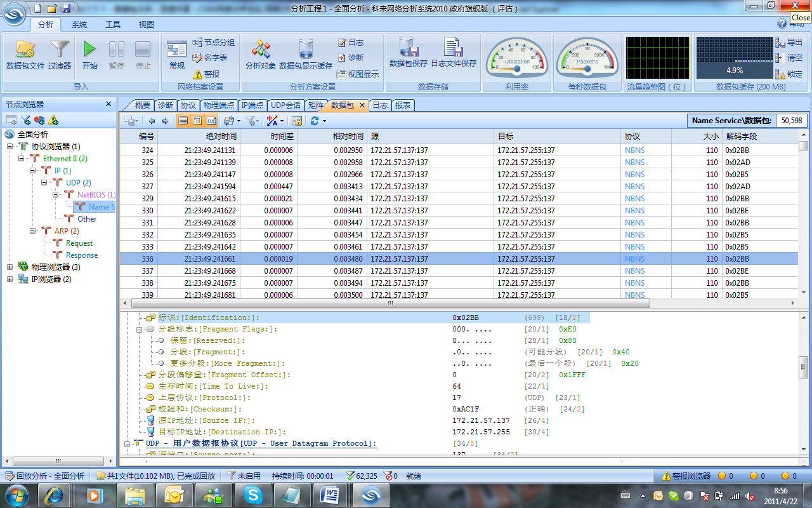Collapse the 协议浏览器 tree node
812x508 pixels.
point(10,147)
